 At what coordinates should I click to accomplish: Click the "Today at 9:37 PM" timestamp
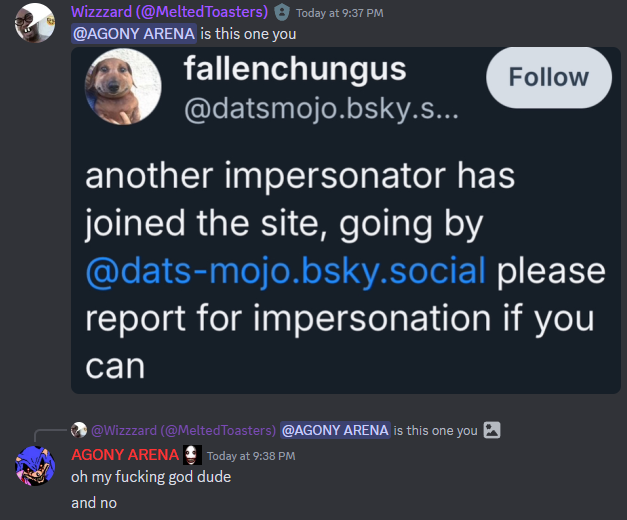click(x=340, y=13)
